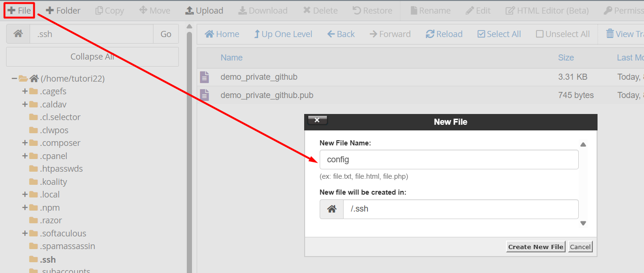Click the Rename icon
Viewport: 644px width, 273px height.
429,10
